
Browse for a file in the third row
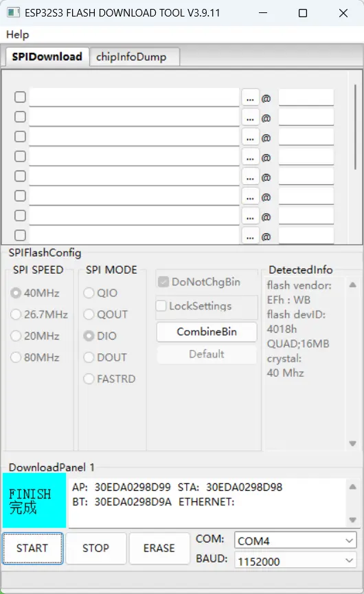pos(250,137)
